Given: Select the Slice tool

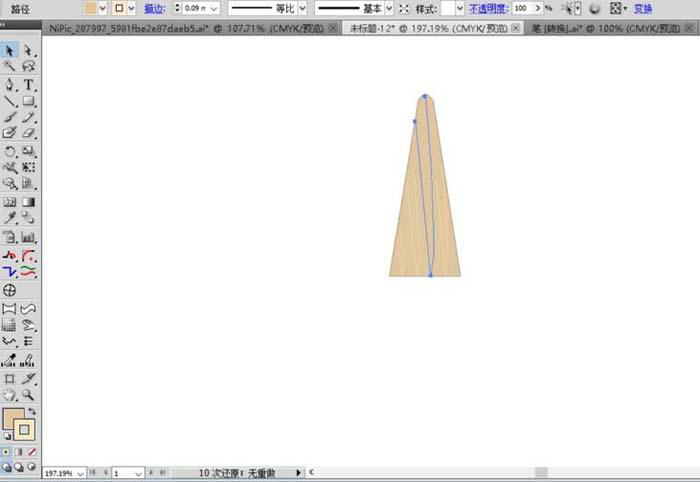Looking at the screenshot, I should pos(29,379).
